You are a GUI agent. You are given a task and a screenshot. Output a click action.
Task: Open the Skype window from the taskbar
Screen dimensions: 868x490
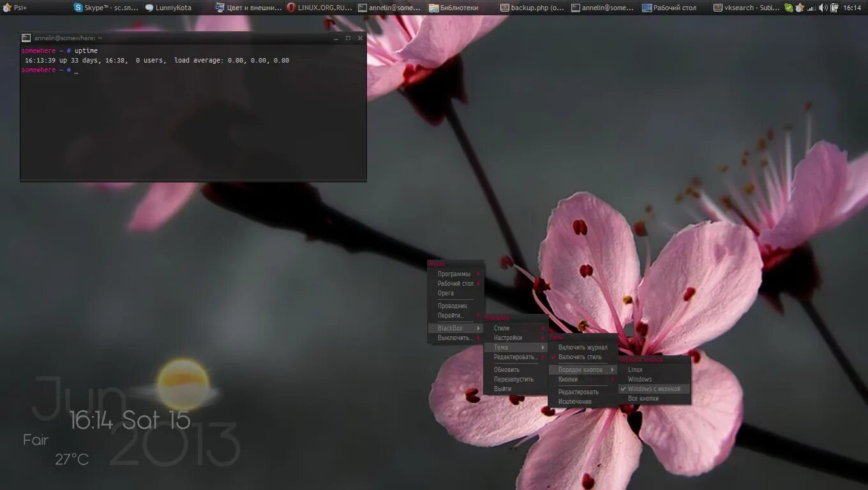click(x=106, y=8)
